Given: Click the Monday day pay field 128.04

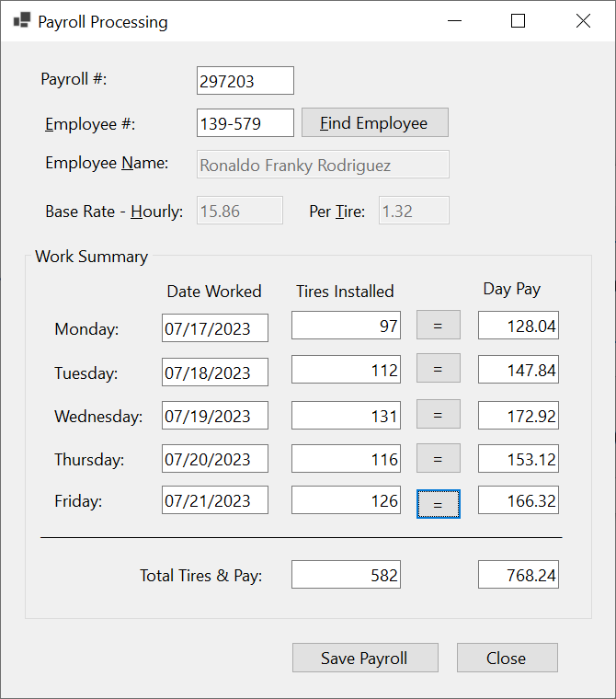Looking at the screenshot, I should click(519, 326).
